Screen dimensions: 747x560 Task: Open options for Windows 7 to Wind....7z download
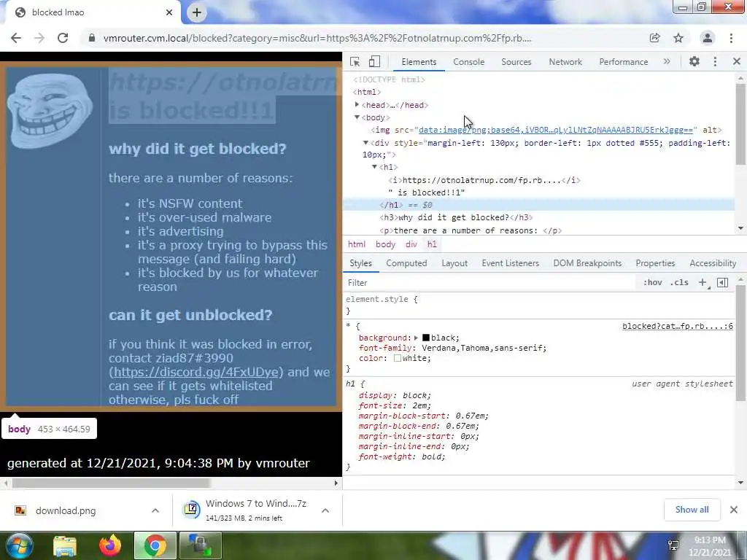tap(325, 510)
